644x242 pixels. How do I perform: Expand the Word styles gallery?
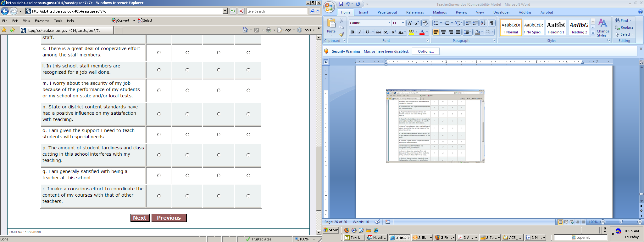pyautogui.click(x=593, y=33)
